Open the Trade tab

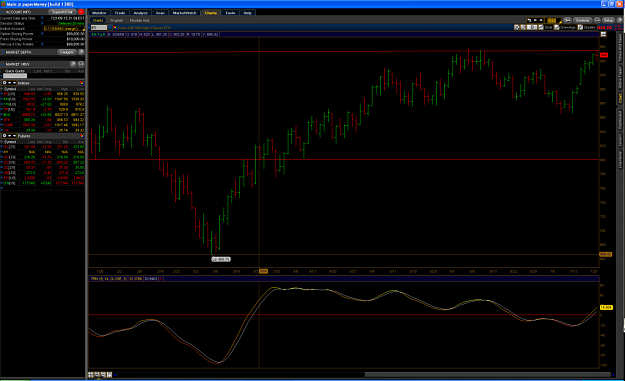click(120, 13)
